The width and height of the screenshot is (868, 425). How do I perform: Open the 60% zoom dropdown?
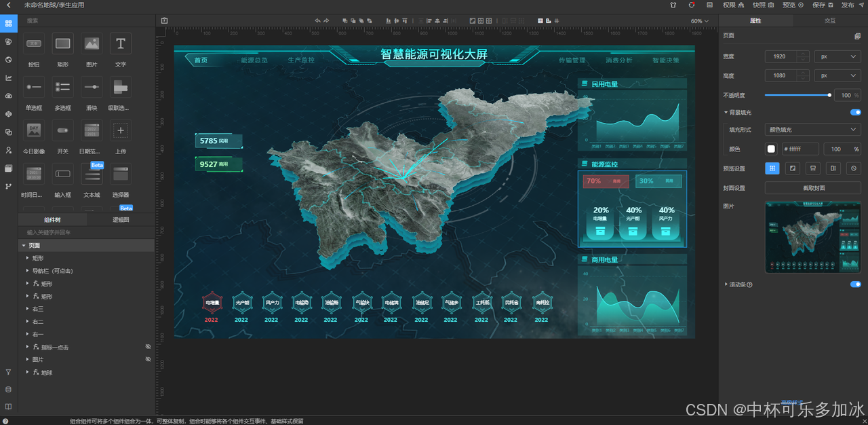tap(700, 21)
